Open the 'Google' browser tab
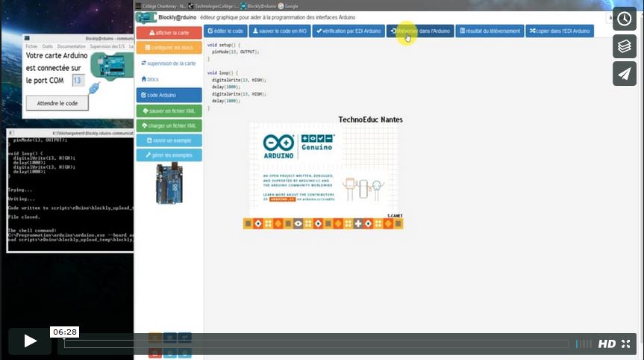 288,6
